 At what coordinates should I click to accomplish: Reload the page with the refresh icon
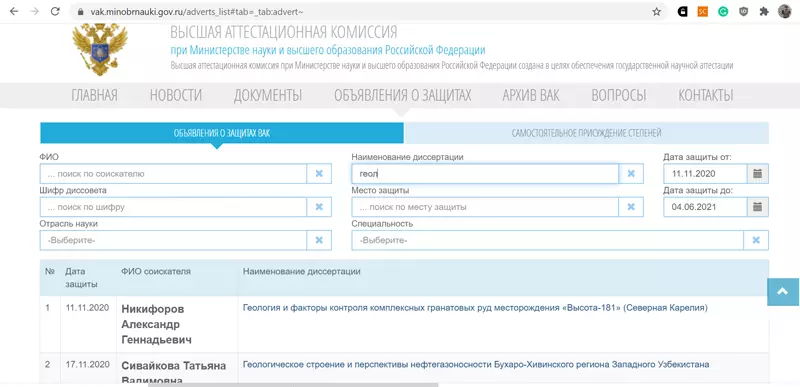click(55, 11)
